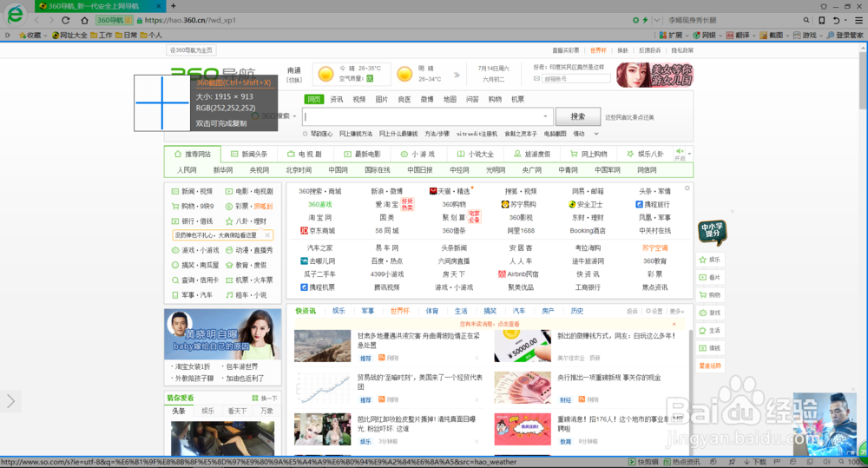Click the 中小学提分 sidebar badge

click(713, 232)
